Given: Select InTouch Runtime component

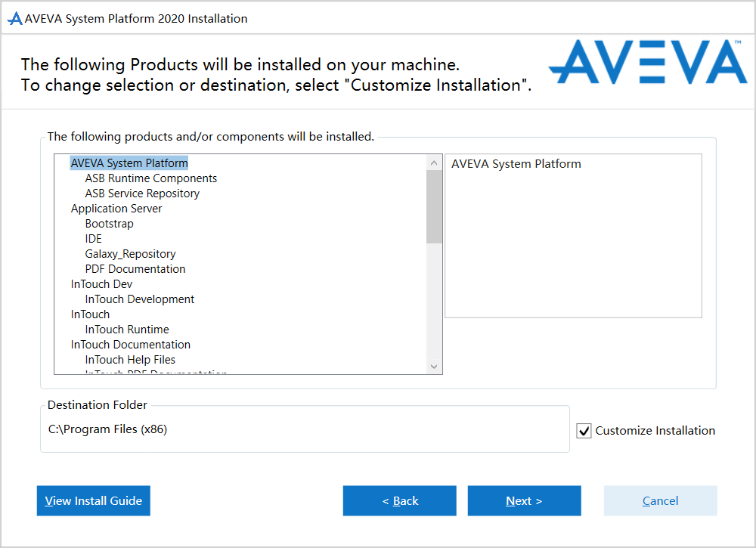Looking at the screenshot, I should coord(127,330).
